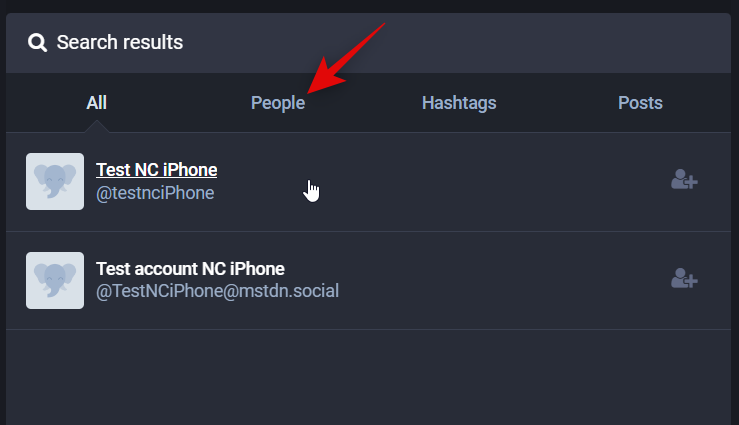Click the magnifying glass search icon
Screen dimensions: 739x425
coord(38,43)
